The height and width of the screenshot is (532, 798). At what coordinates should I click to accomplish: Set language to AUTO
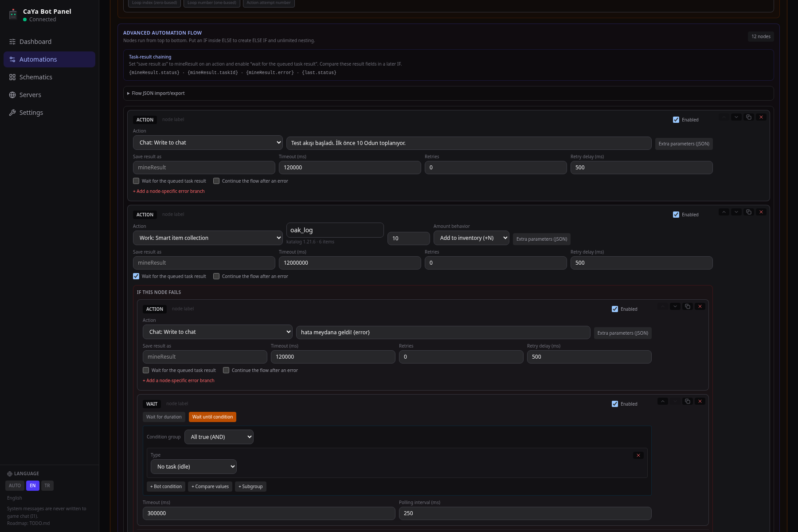coord(15,486)
